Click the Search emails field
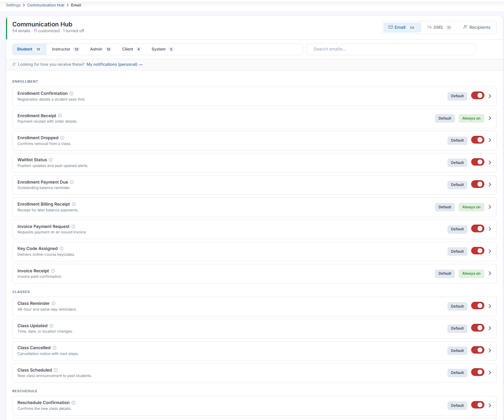The height and width of the screenshot is (420, 504). pyautogui.click(x=391, y=49)
